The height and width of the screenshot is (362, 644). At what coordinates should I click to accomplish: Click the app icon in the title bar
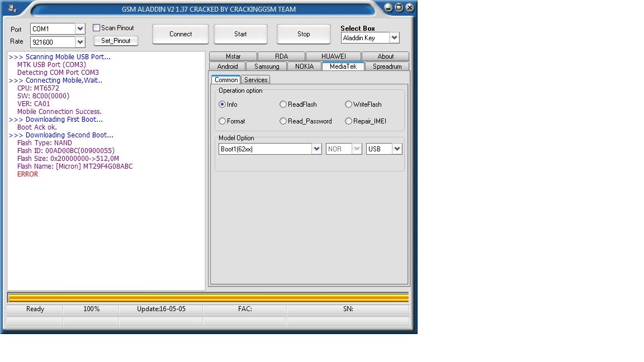(x=12, y=8)
